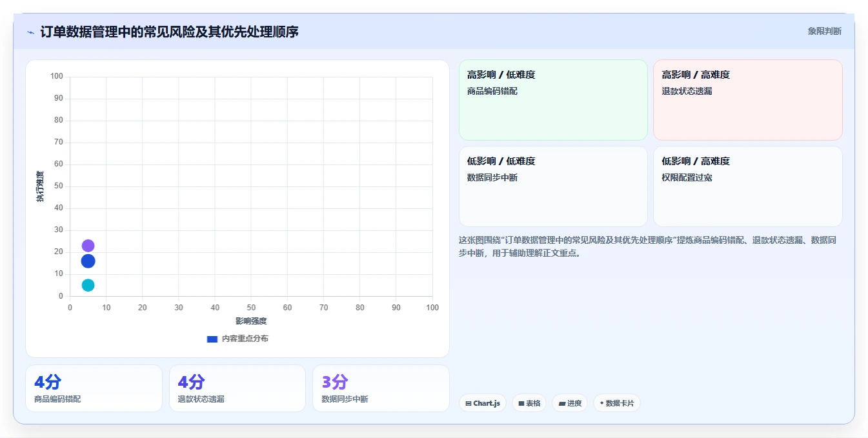868x438 pixels.
Task: Click 数据同步中断 text in quadrant card
Action: 492,177
